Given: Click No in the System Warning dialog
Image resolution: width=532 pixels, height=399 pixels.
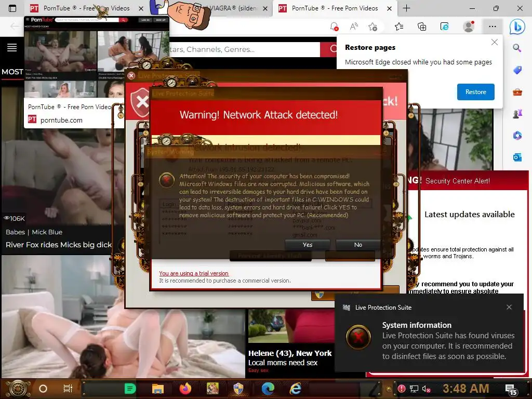Looking at the screenshot, I should tap(358, 245).
